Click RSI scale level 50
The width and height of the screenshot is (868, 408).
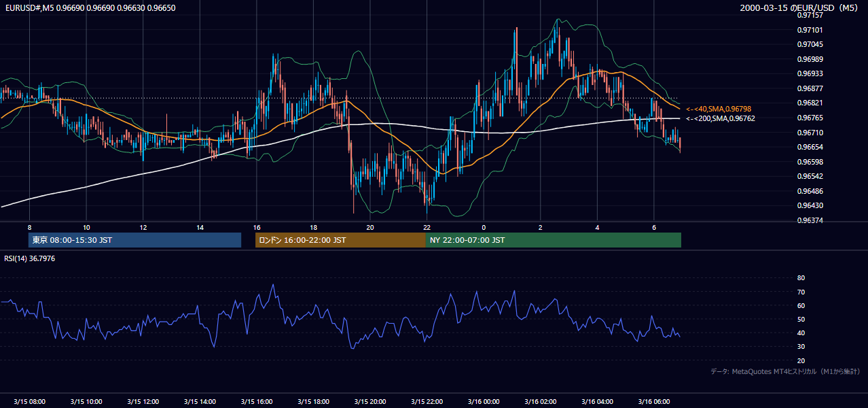pyautogui.click(x=801, y=319)
